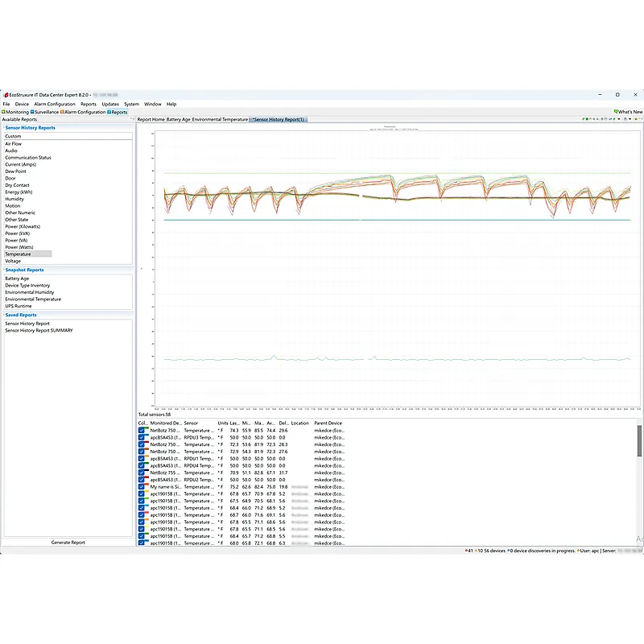This screenshot has height=644, width=644.
Task: Open Alarm Configuration in the menu bar
Action: (x=55, y=105)
